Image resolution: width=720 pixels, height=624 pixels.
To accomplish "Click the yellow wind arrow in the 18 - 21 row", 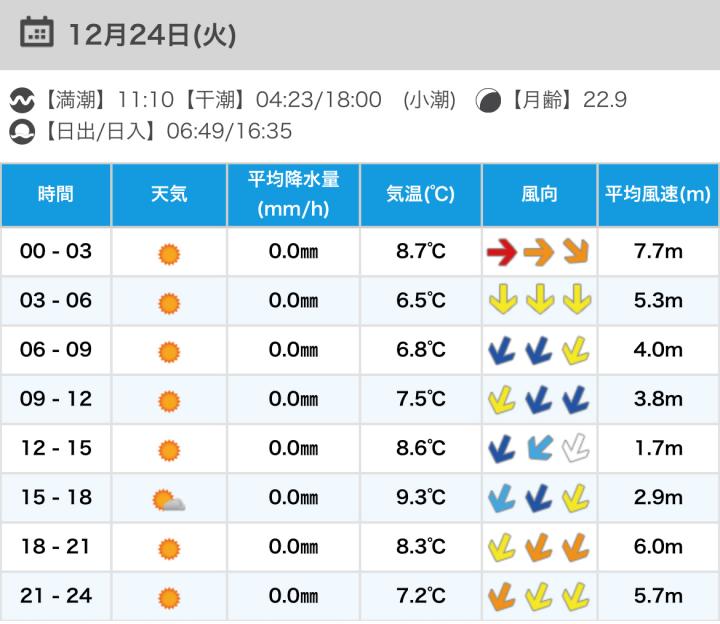I will click(502, 547).
